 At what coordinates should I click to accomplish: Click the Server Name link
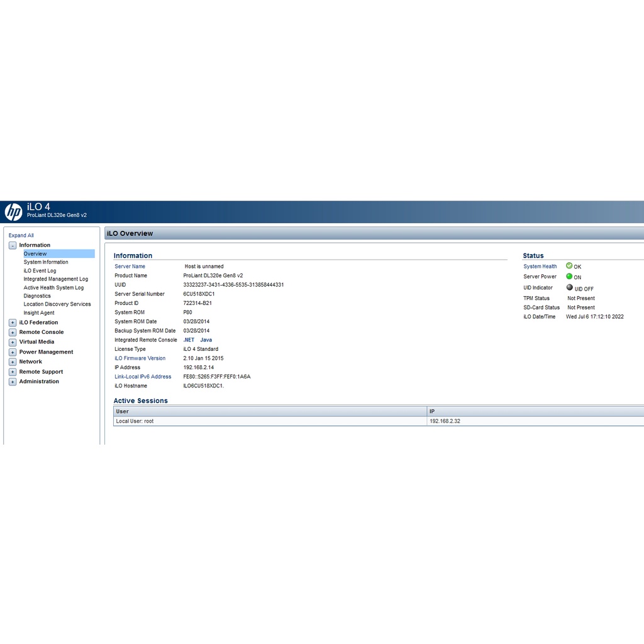[x=130, y=267]
